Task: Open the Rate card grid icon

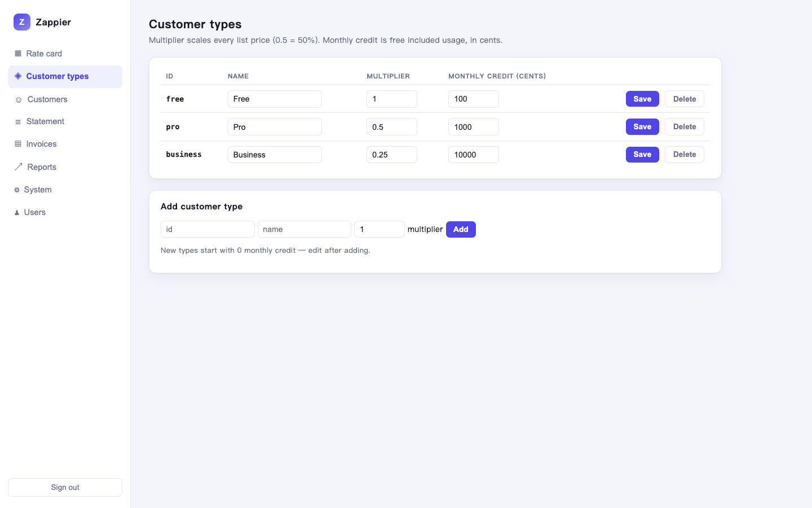Action: (x=18, y=54)
